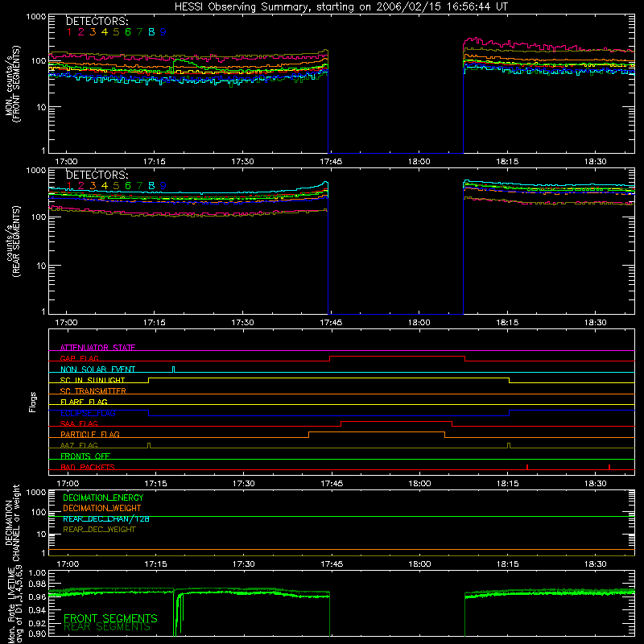
Task: Click the PARTICLE_FLAG label
Action: pos(90,434)
